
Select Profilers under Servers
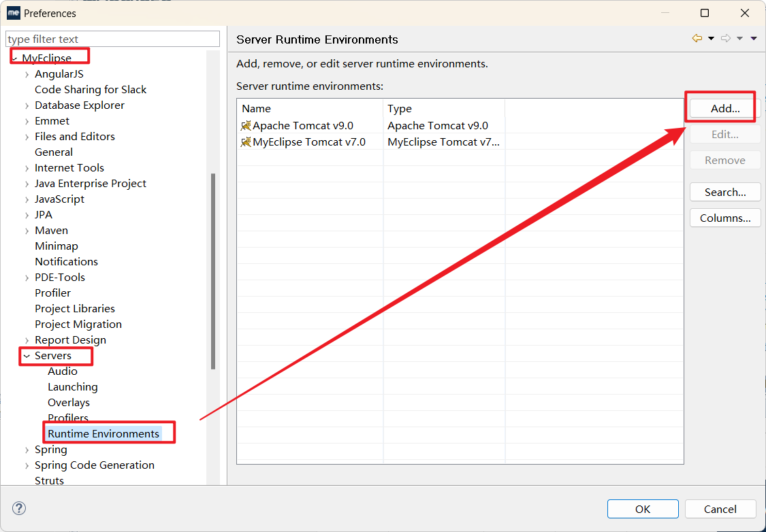click(x=68, y=418)
